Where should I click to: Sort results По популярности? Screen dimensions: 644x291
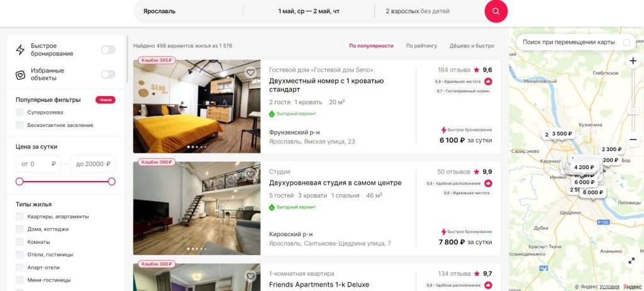[371, 46]
